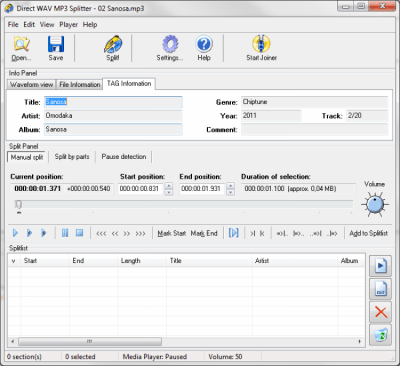
Task: Open the Edit menu
Action: pos(29,25)
